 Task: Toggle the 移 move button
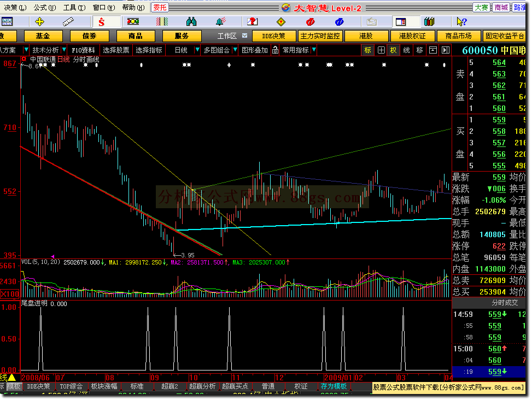pyautogui.click(x=419, y=50)
